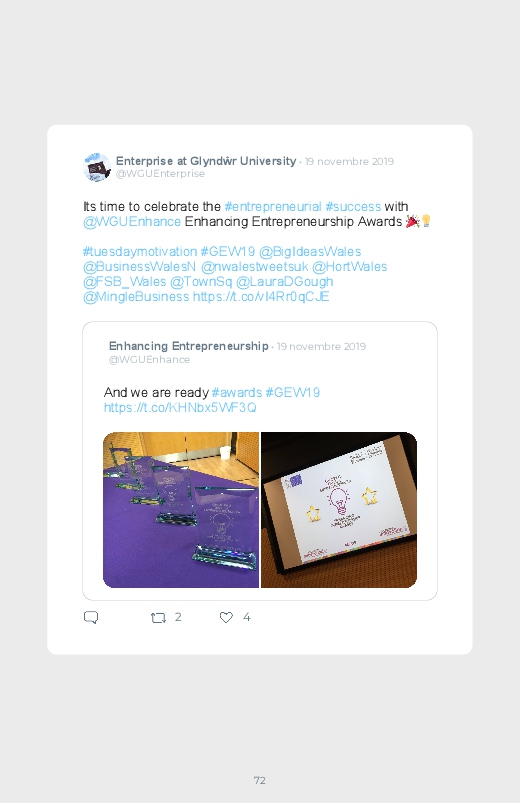Open the #tuesdaymotivation hashtag
Screen dimensions: 520x803
click(140, 251)
